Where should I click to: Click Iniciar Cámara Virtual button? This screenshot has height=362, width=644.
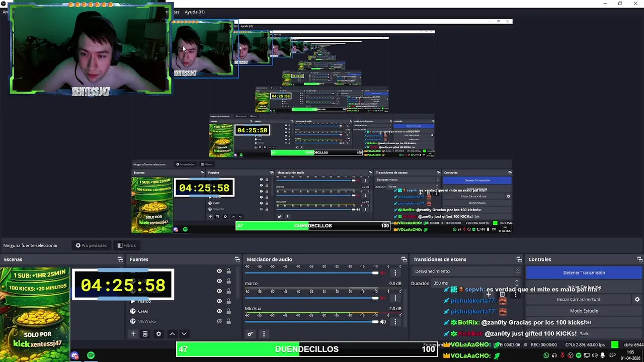(x=578, y=300)
